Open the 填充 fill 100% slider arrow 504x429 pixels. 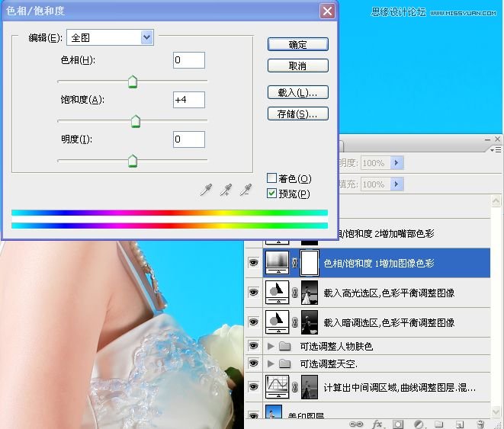[396, 184]
